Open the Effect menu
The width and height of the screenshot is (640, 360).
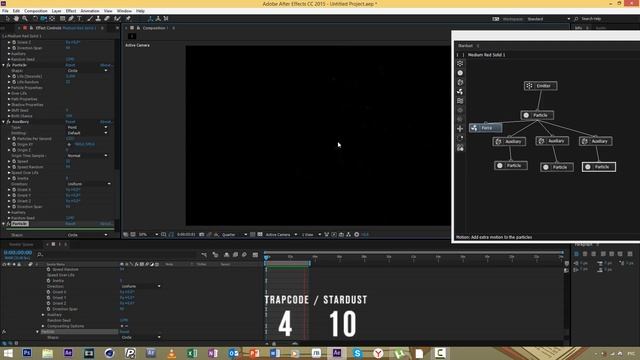pos(71,11)
